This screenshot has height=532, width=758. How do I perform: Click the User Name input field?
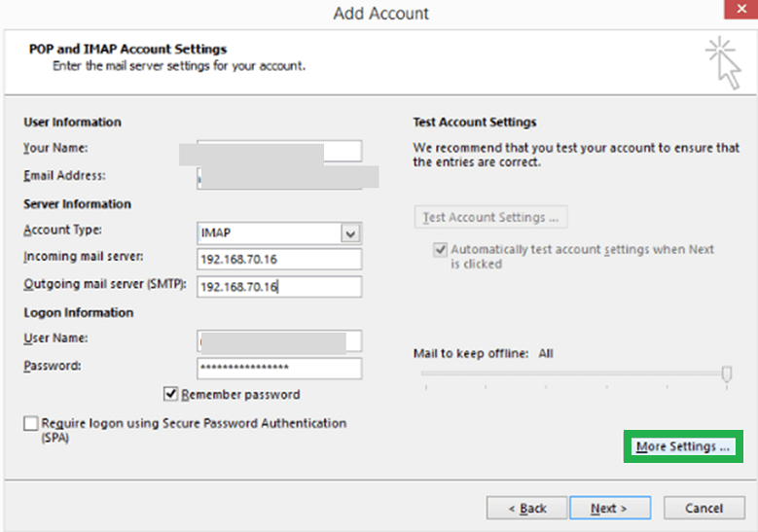click(279, 340)
